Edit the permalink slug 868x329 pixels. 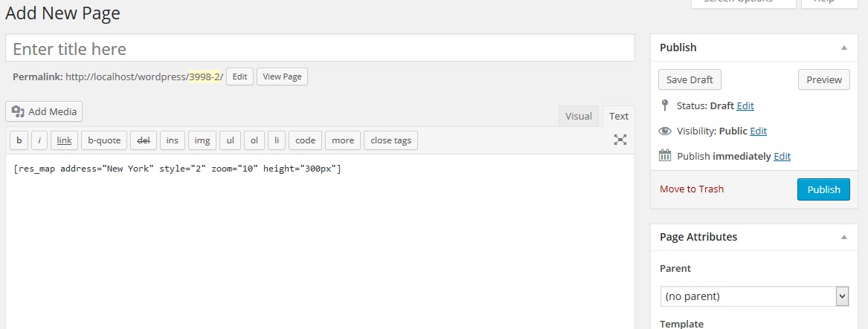[x=239, y=76]
